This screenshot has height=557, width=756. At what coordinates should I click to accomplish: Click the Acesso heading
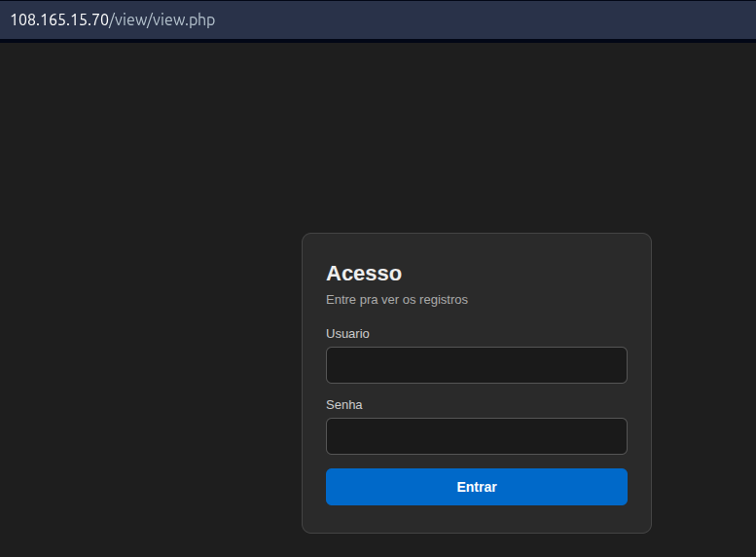[x=364, y=274]
